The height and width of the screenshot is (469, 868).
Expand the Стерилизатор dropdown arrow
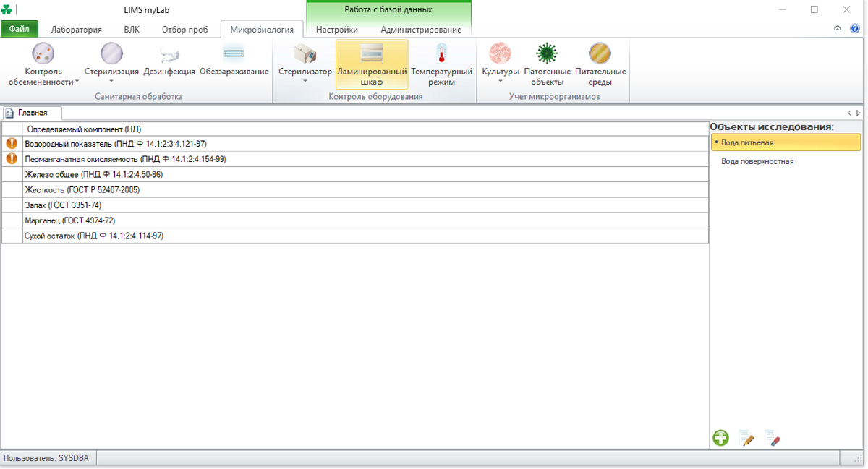(305, 82)
